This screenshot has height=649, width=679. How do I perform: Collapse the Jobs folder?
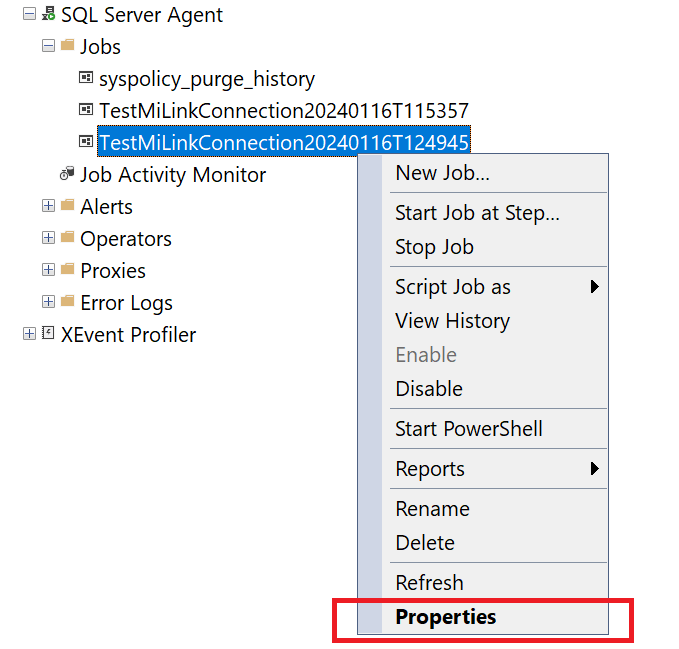click(48, 45)
